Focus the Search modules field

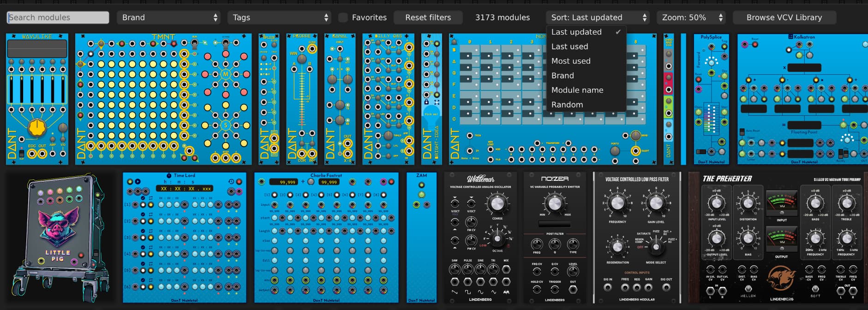point(58,18)
